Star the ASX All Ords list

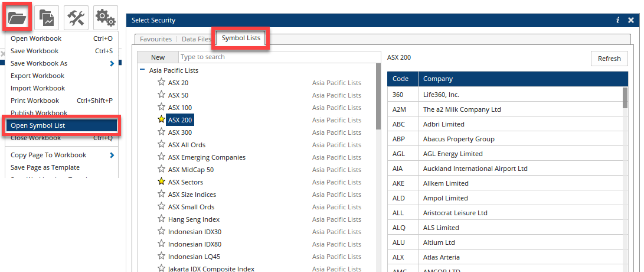click(161, 144)
